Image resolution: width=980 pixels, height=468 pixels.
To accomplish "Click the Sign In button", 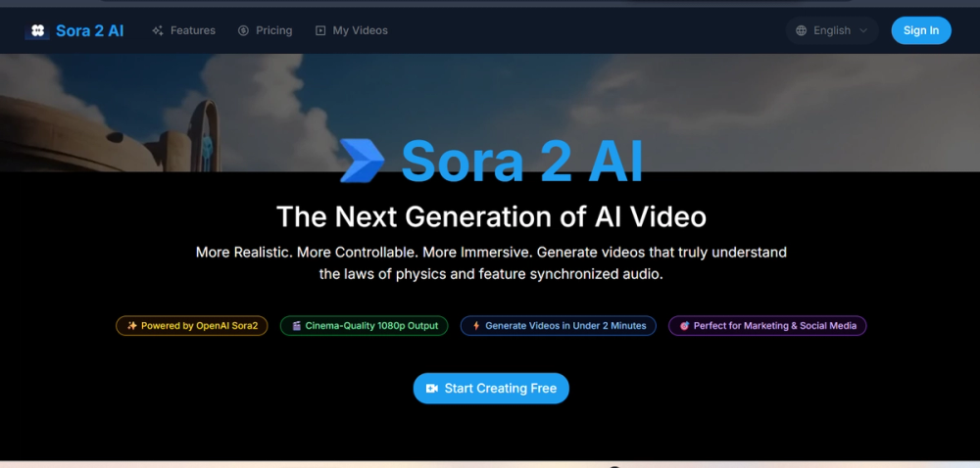I will pyautogui.click(x=921, y=30).
